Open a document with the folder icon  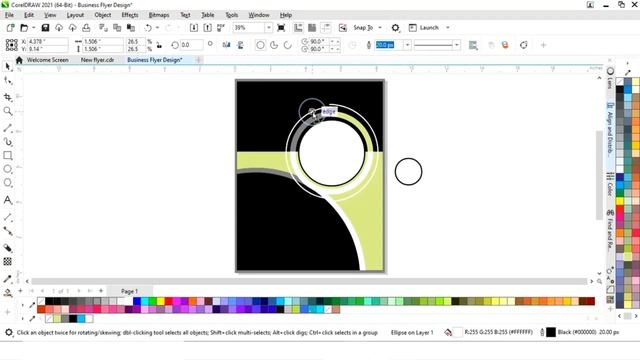pyautogui.click(x=24, y=28)
